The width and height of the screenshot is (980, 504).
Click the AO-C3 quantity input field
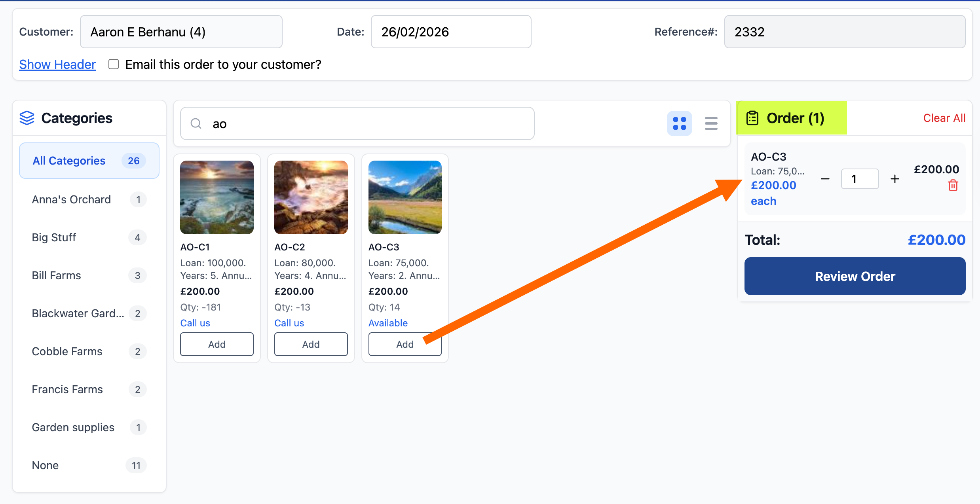[859, 179]
